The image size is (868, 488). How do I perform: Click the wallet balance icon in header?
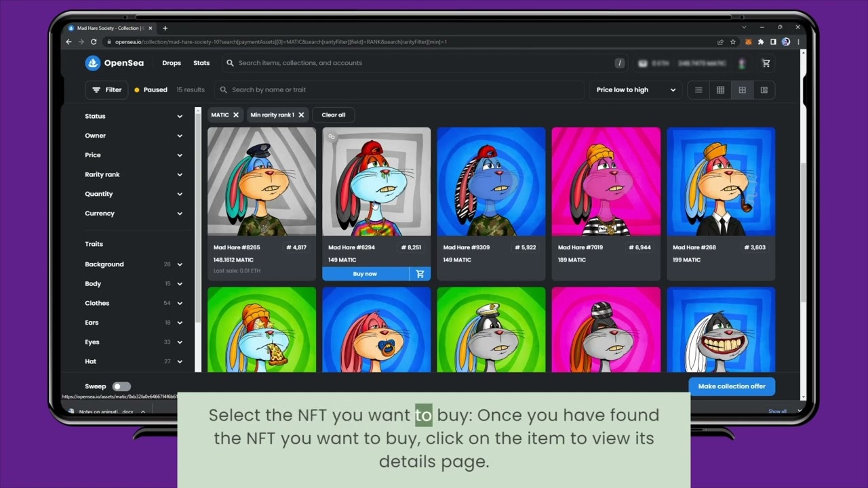[x=643, y=63]
